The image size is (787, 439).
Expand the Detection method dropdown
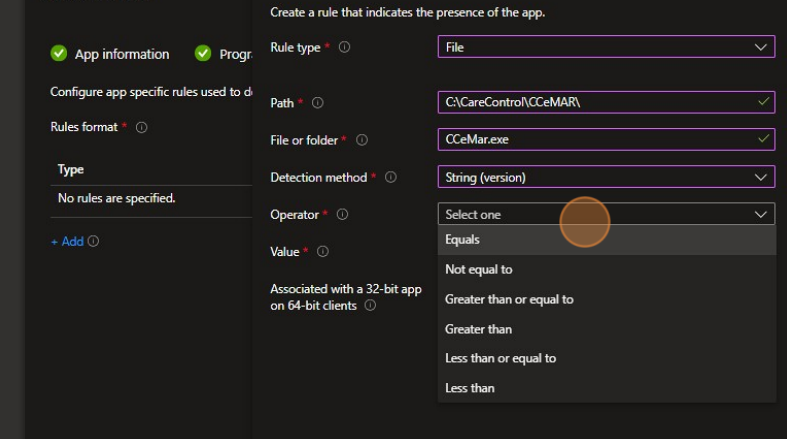(x=606, y=177)
